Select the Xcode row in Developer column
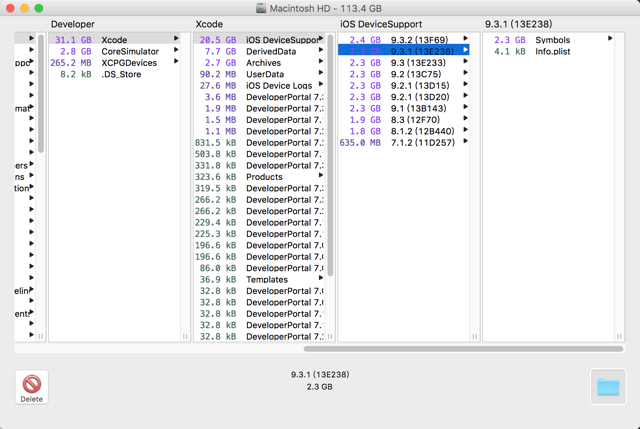 114,40
